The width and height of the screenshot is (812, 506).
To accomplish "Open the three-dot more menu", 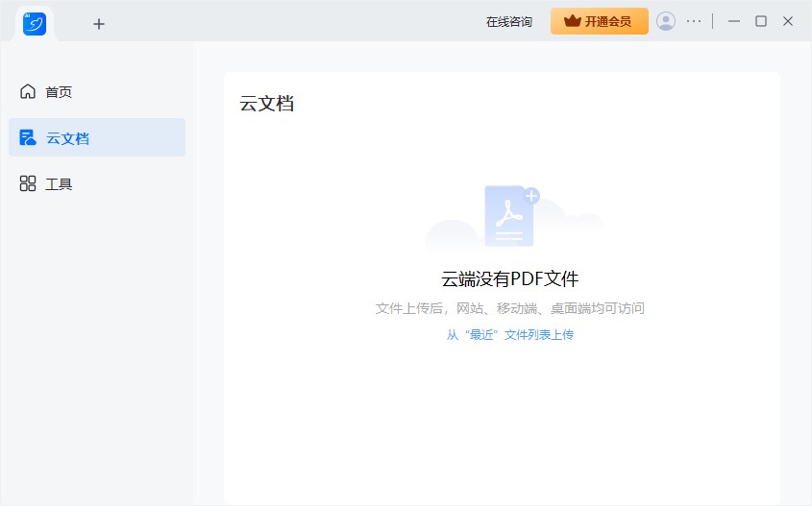I will 694,21.
